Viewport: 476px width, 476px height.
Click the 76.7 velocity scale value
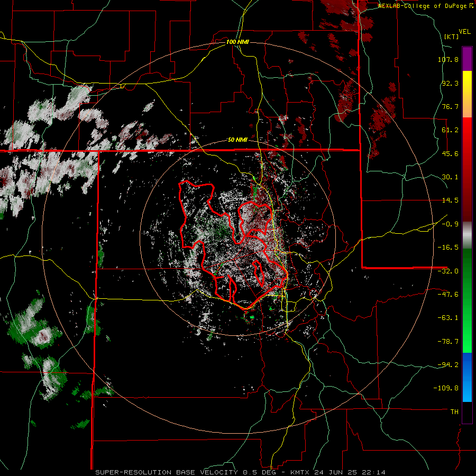coord(450,106)
